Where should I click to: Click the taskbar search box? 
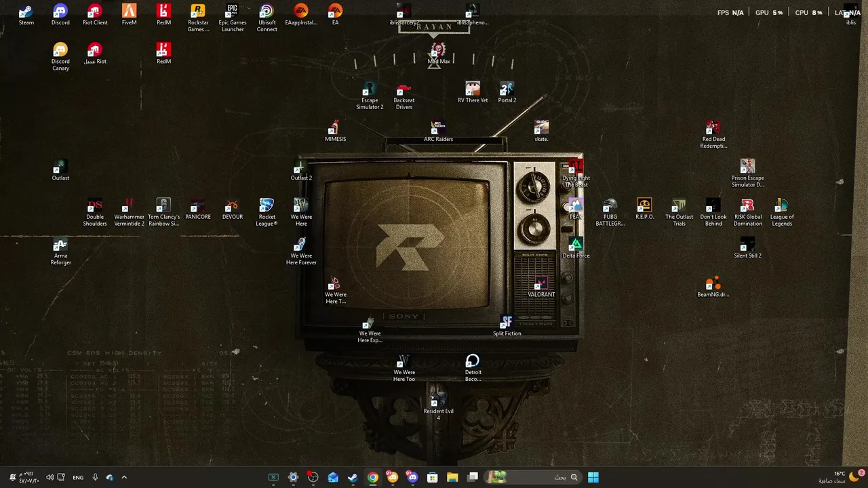pos(532,477)
